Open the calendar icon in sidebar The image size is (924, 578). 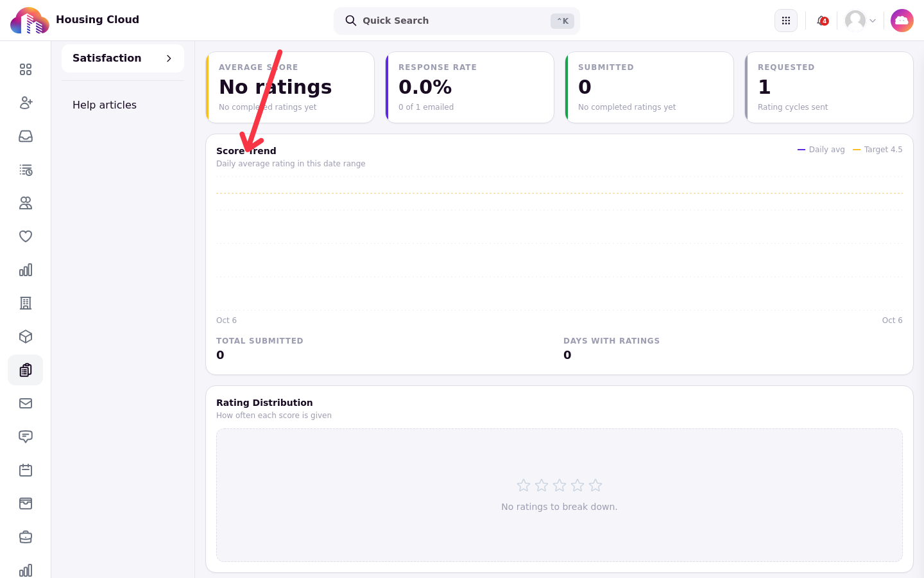click(26, 470)
